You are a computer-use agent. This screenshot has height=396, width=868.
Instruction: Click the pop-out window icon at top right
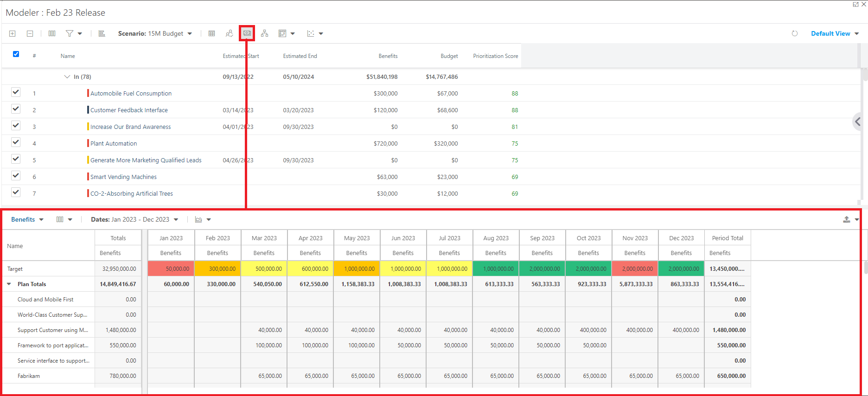coord(855,4)
